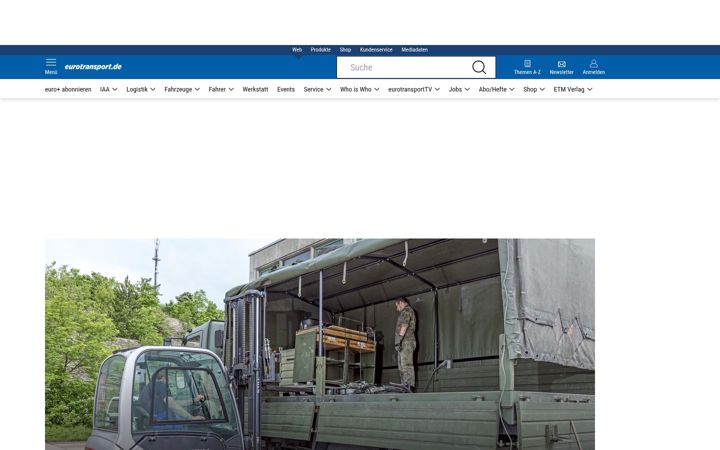This screenshot has width=720, height=450.
Task: Open Produkte in top bar
Action: 321,50
